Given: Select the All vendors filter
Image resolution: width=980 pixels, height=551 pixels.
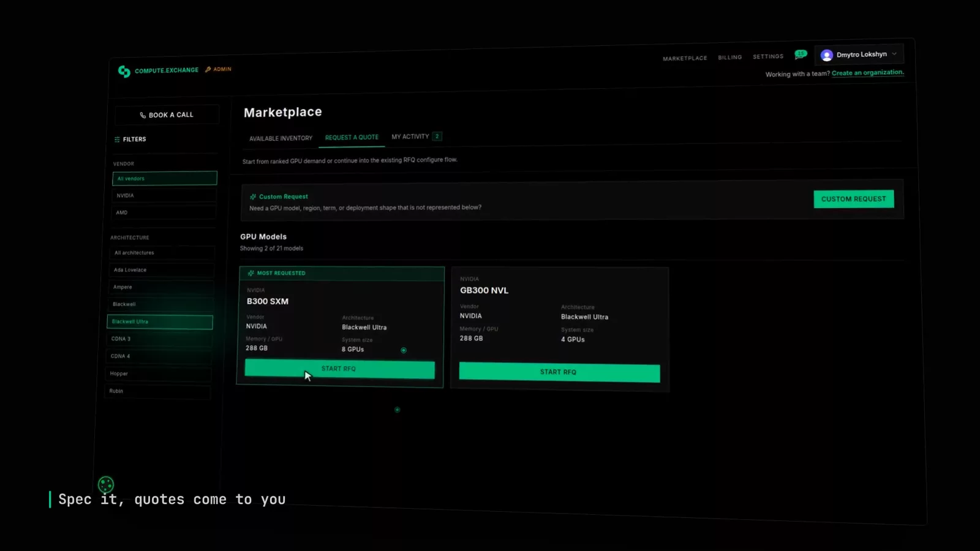Looking at the screenshot, I should [165, 178].
